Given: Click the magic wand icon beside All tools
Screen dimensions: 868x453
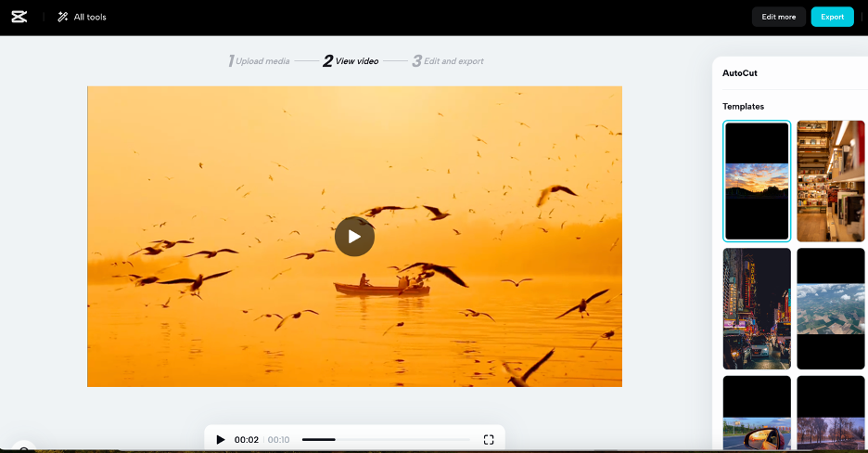Looking at the screenshot, I should point(62,17).
